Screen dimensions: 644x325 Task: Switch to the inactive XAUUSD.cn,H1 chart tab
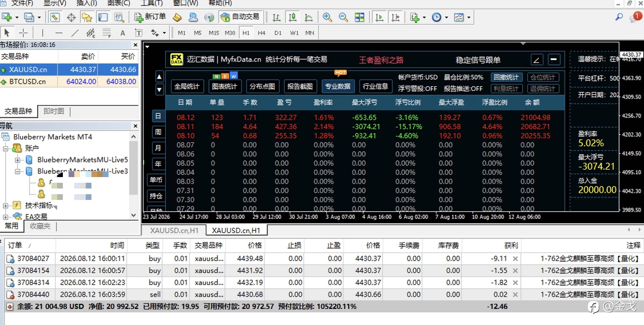(174, 230)
